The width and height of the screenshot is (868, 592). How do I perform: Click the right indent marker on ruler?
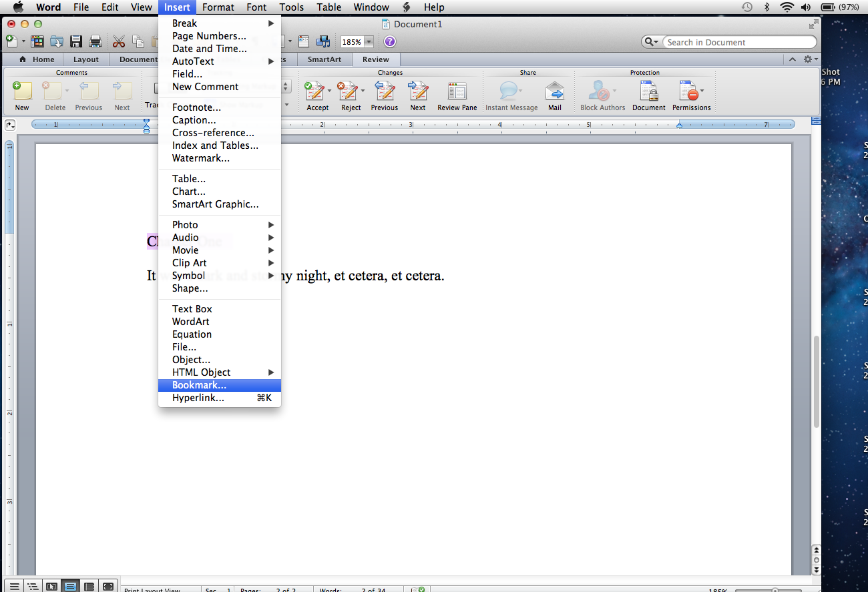[x=680, y=125]
